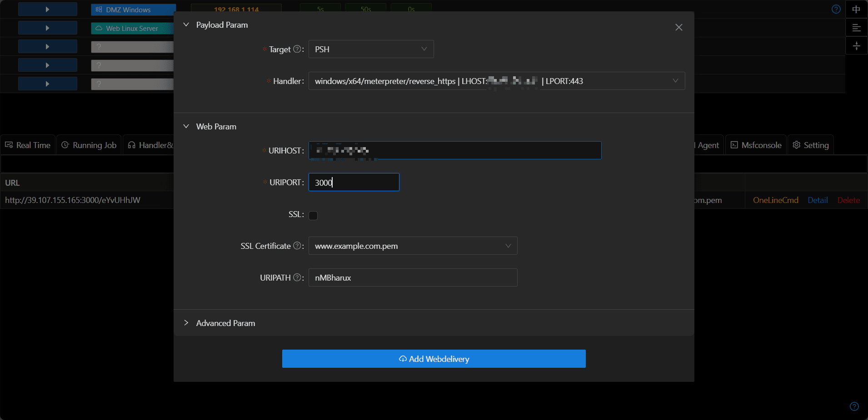Click the Web Linux Server host tag
This screenshot has width=868, height=420.
(x=132, y=28)
